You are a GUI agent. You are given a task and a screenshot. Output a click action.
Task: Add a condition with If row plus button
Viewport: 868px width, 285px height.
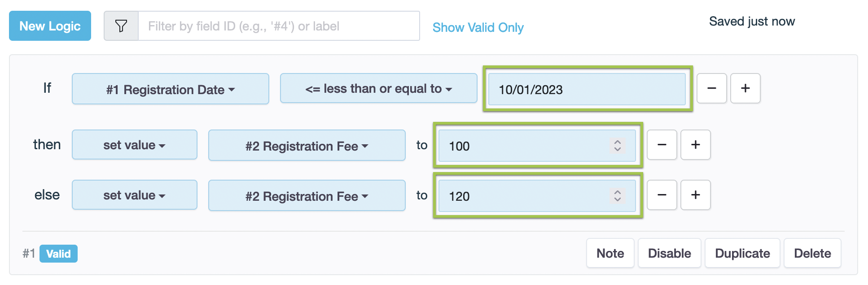[745, 88]
